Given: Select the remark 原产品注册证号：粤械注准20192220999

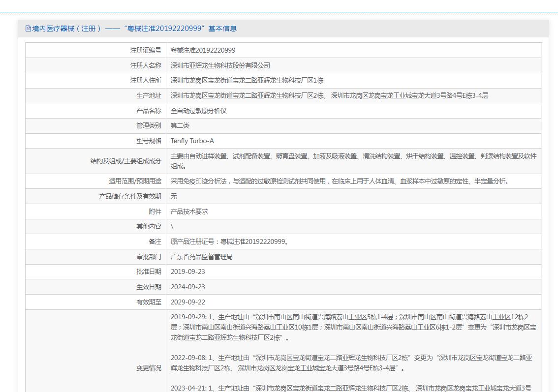Looking at the screenshot, I should tap(229, 241).
